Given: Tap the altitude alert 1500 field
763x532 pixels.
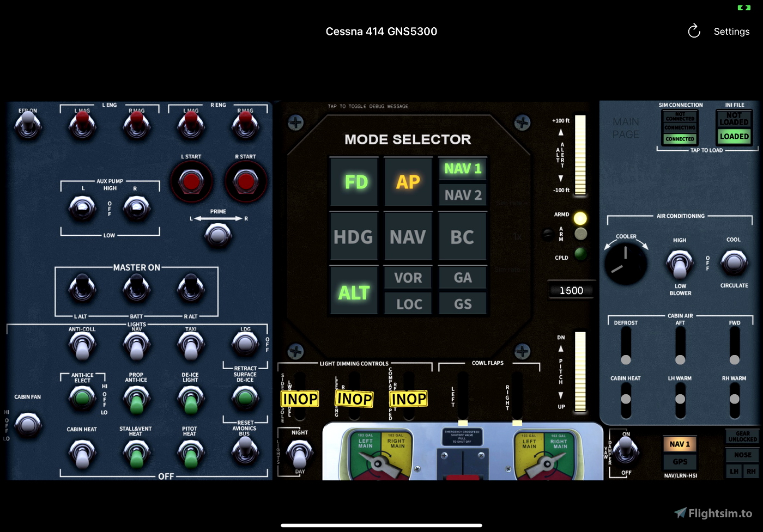Looking at the screenshot, I should [571, 291].
